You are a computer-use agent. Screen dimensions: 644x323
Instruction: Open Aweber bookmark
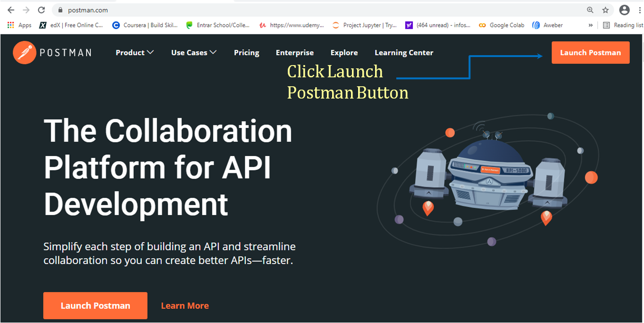pyautogui.click(x=547, y=25)
